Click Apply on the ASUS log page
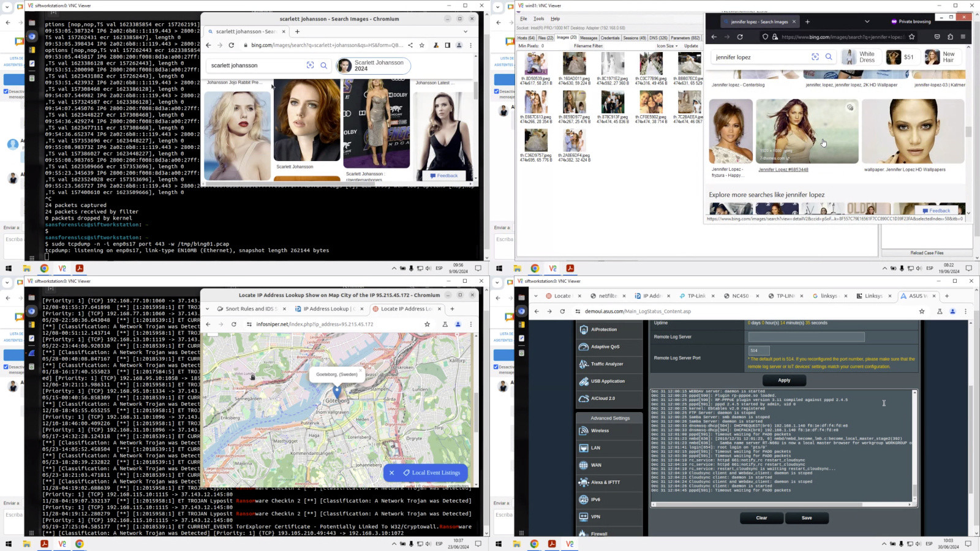The image size is (980, 551). [x=784, y=380]
